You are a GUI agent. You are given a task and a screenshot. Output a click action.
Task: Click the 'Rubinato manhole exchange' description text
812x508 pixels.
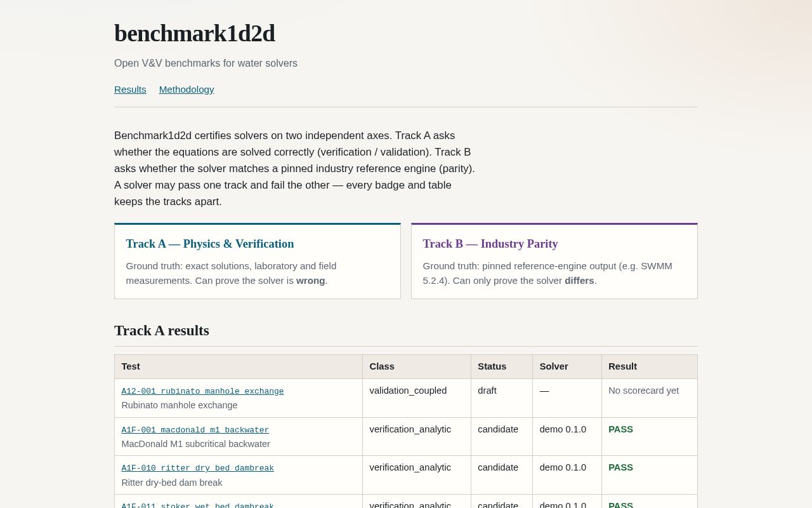point(180,405)
